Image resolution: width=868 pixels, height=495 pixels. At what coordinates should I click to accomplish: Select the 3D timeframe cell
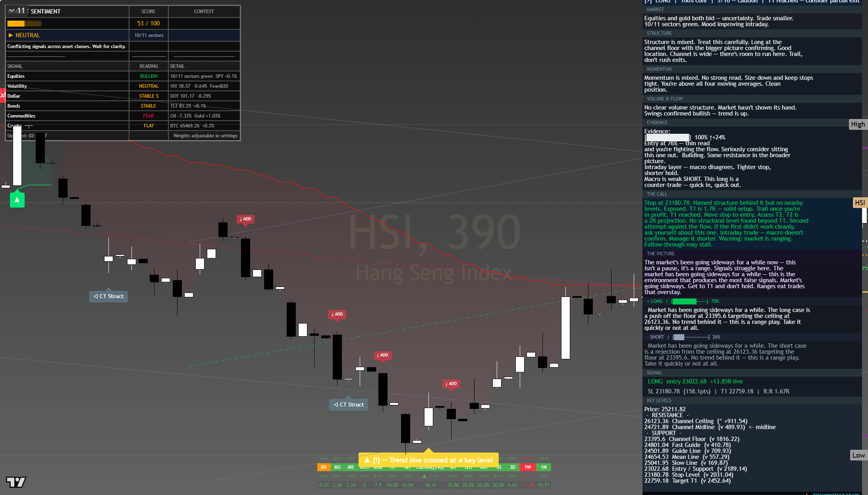513,467
